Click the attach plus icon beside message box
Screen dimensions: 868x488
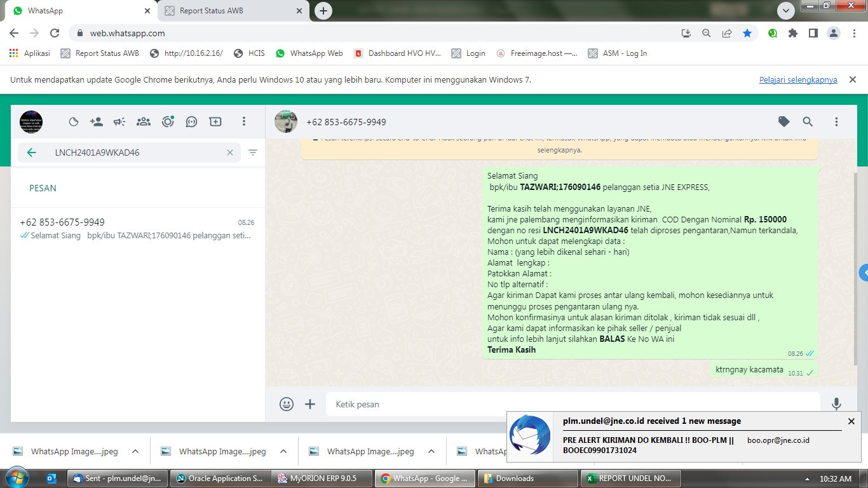tap(310, 404)
